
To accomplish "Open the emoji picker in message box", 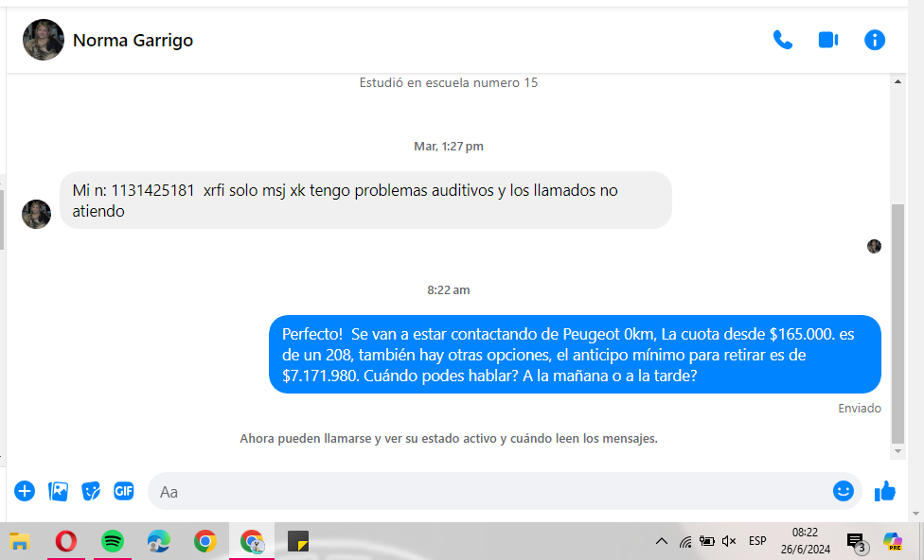I will pos(843,491).
